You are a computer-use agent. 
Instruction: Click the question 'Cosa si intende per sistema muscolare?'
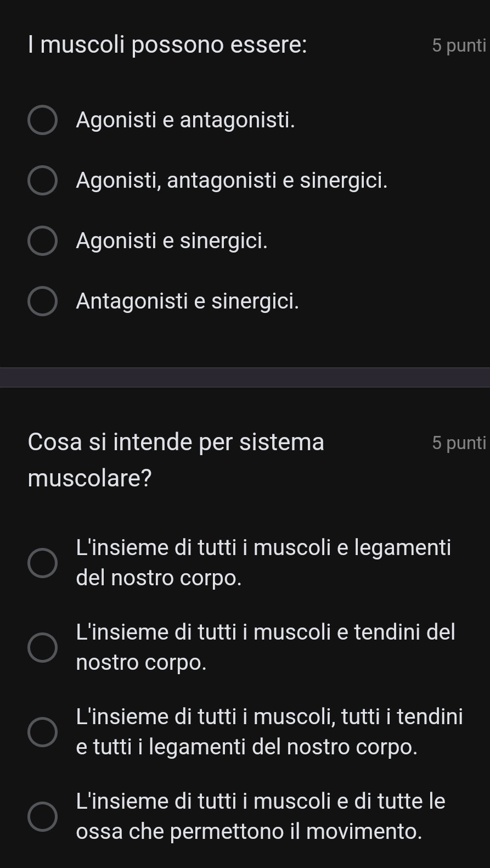point(176,460)
